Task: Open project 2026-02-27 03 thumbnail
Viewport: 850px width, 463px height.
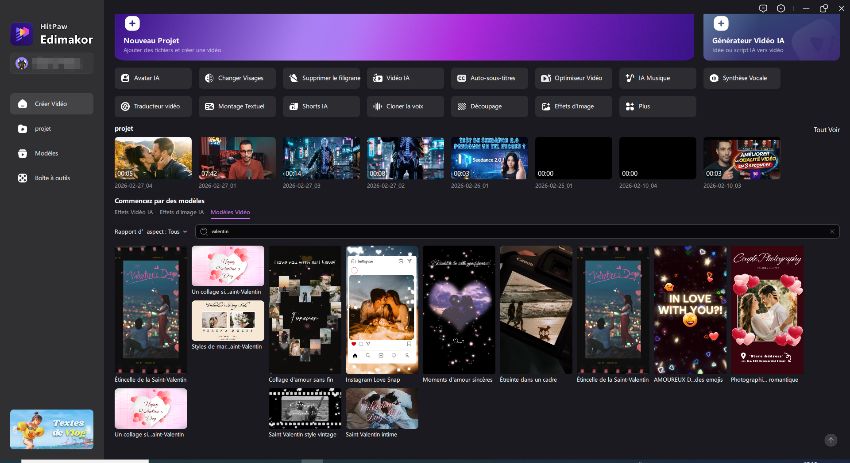Action: tap(321, 158)
